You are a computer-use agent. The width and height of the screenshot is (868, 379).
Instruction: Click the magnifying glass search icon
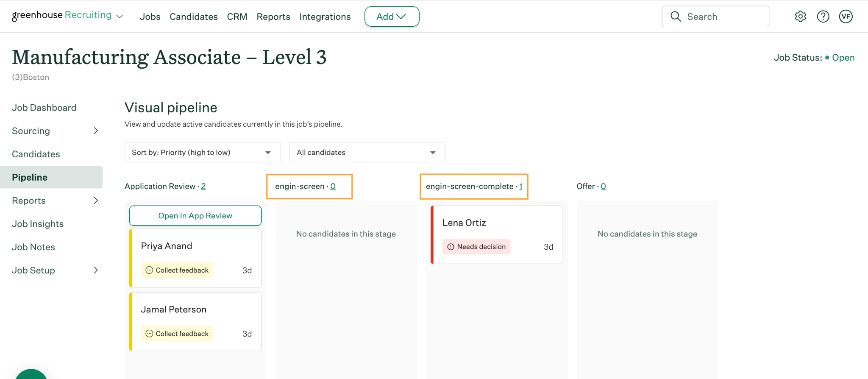click(x=676, y=17)
